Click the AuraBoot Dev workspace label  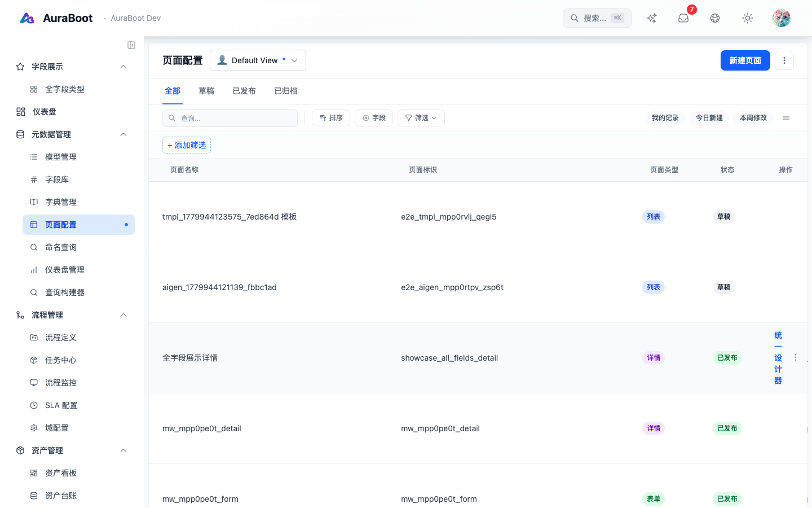coord(136,18)
